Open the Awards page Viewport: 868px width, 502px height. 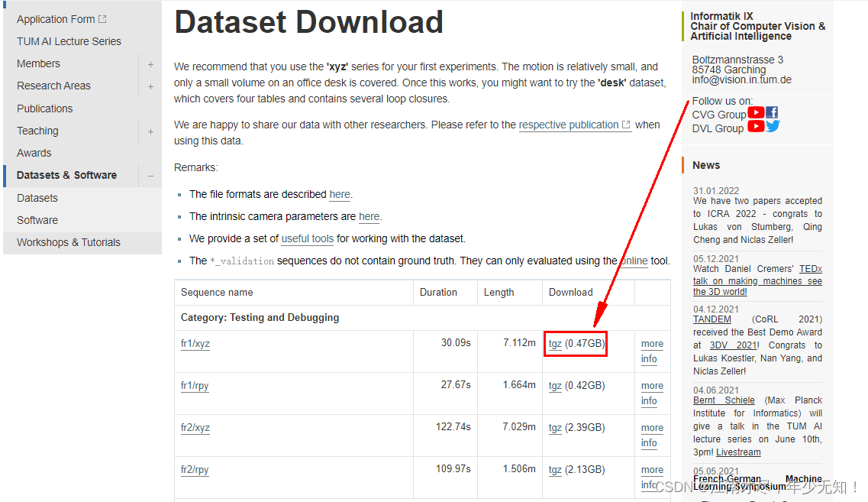click(x=34, y=153)
